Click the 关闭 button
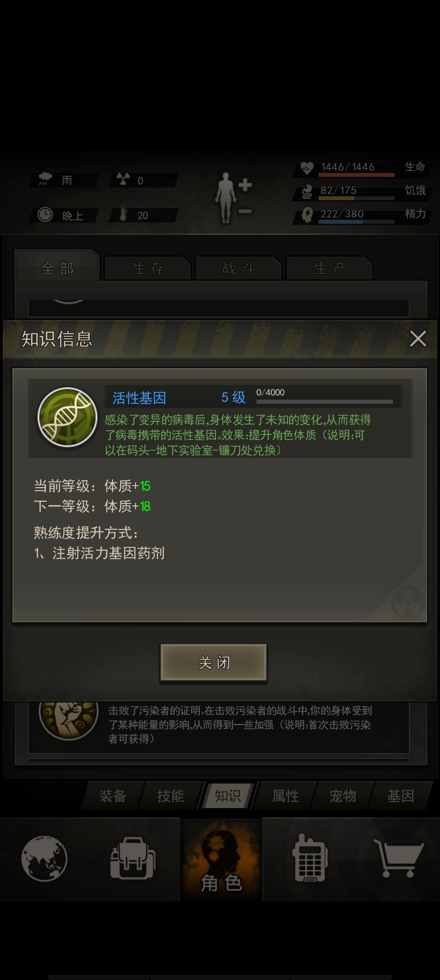 tap(214, 662)
